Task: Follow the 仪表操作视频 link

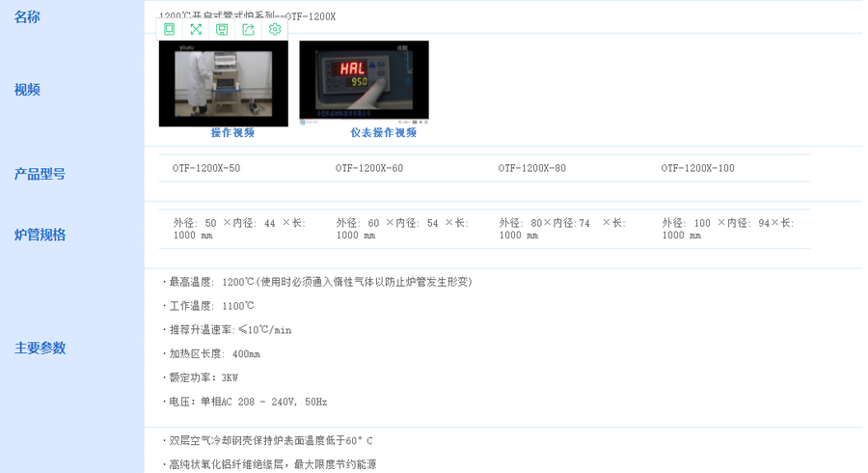Action: click(x=384, y=133)
